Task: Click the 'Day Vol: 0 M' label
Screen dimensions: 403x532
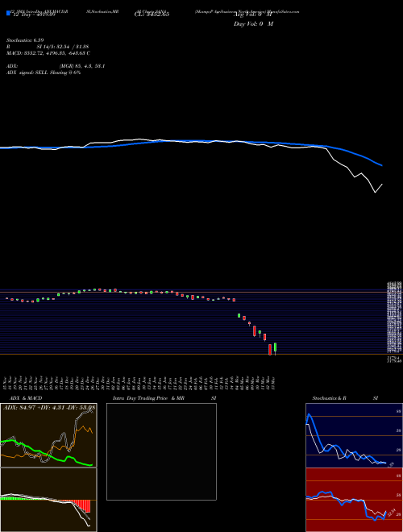Action: (253, 24)
